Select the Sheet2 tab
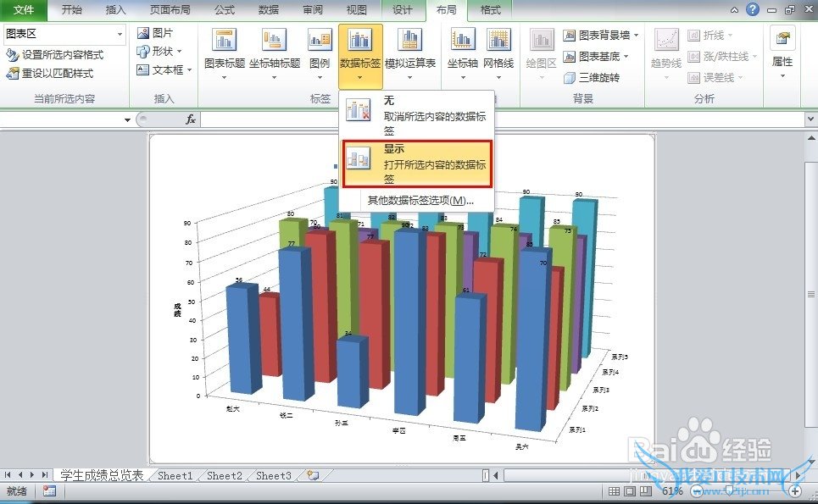The width and height of the screenshot is (818, 504). click(225, 475)
